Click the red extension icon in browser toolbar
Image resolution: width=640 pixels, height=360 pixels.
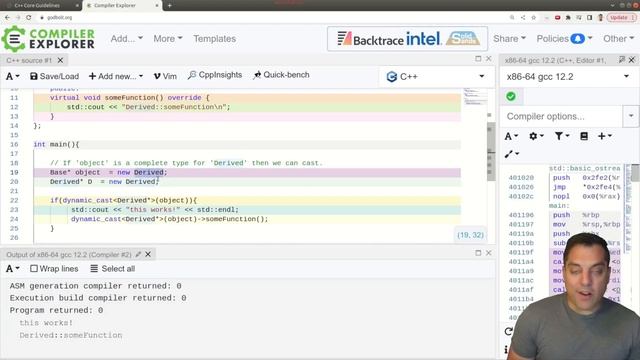point(557,18)
